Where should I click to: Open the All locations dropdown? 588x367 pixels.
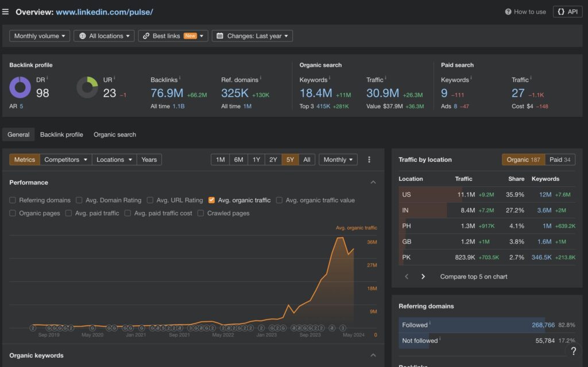click(104, 36)
